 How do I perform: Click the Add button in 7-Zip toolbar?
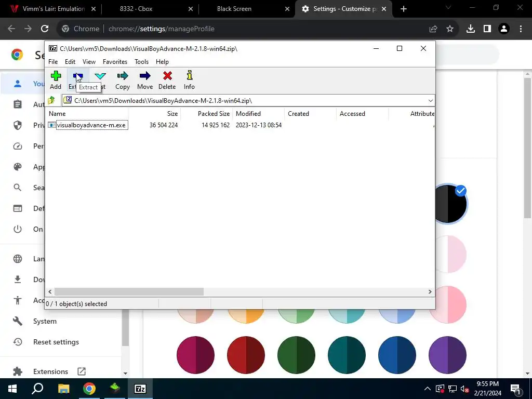(x=56, y=80)
